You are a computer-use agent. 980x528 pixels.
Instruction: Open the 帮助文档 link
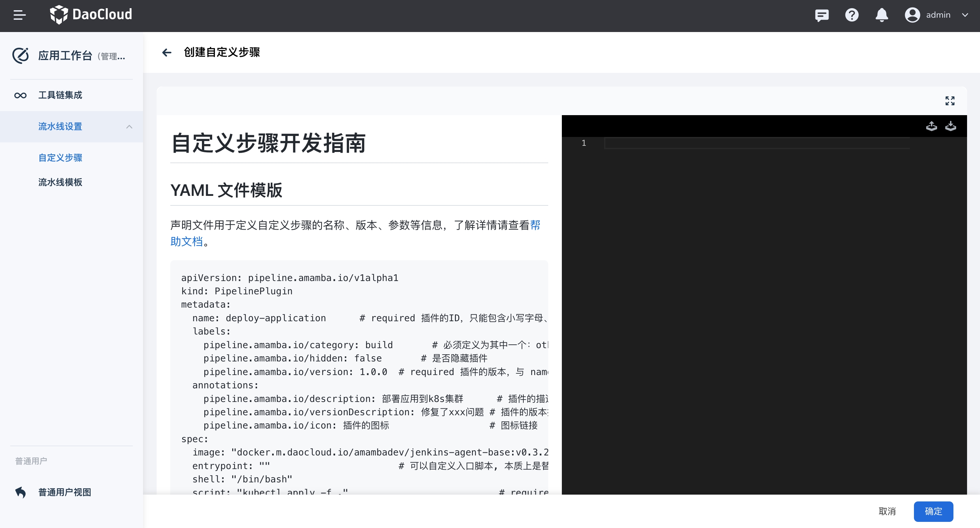186,242
